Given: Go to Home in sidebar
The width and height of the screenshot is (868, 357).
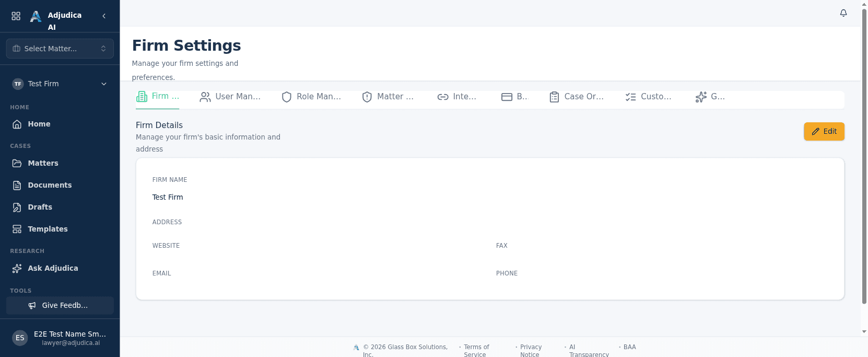Looking at the screenshot, I should pyautogui.click(x=60, y=124).
